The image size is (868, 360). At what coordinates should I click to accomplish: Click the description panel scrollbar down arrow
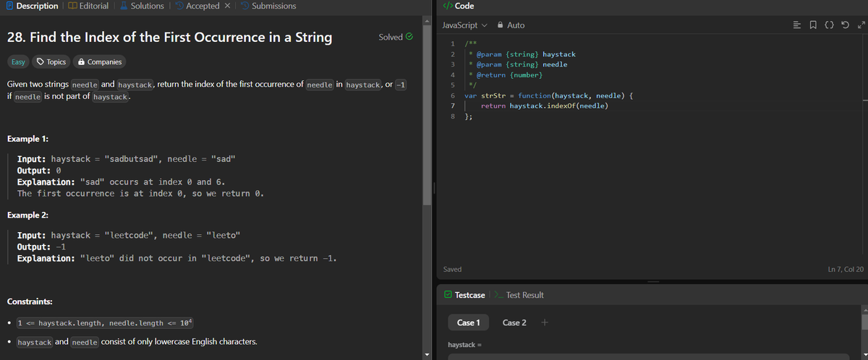point(426,355)
